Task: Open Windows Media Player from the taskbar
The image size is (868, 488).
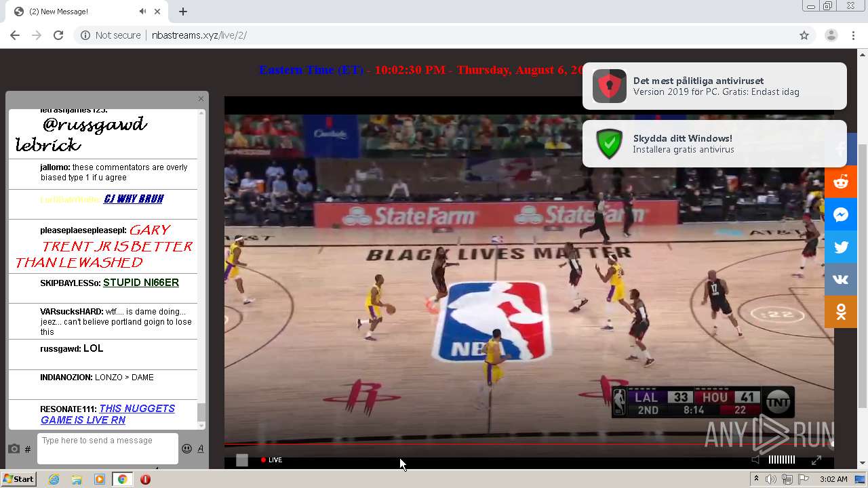Action: (x=100, y=479)
